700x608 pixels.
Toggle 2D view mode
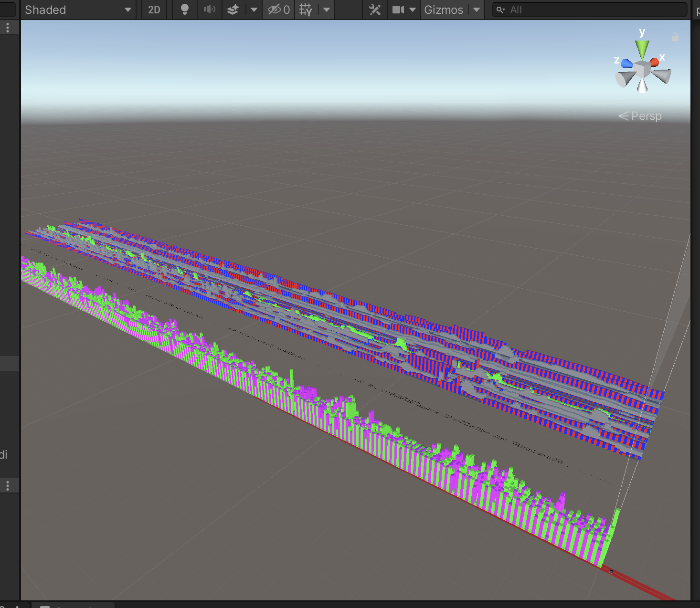point(154,10)
